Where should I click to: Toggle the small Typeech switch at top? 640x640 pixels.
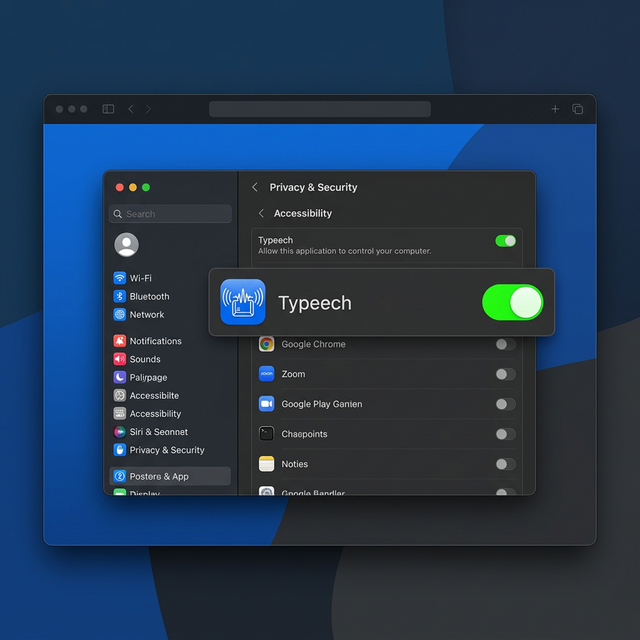(506, 241)
